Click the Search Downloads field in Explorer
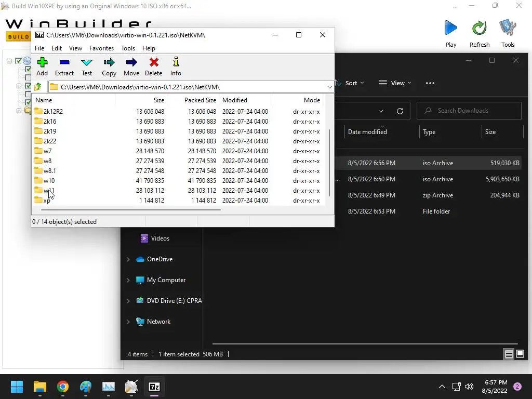Image resolution: width=532 pixels, height=399 pixels. (469, 111)
